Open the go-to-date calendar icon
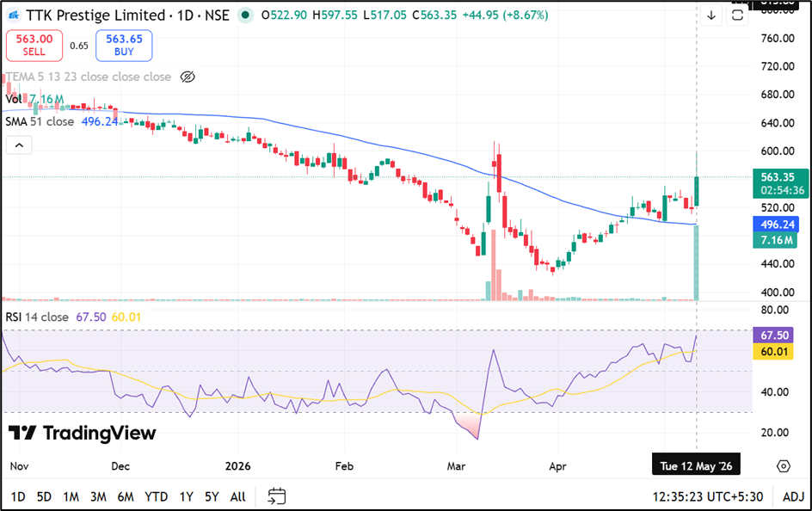The image size is (812, 511). [x=276, y=496]
